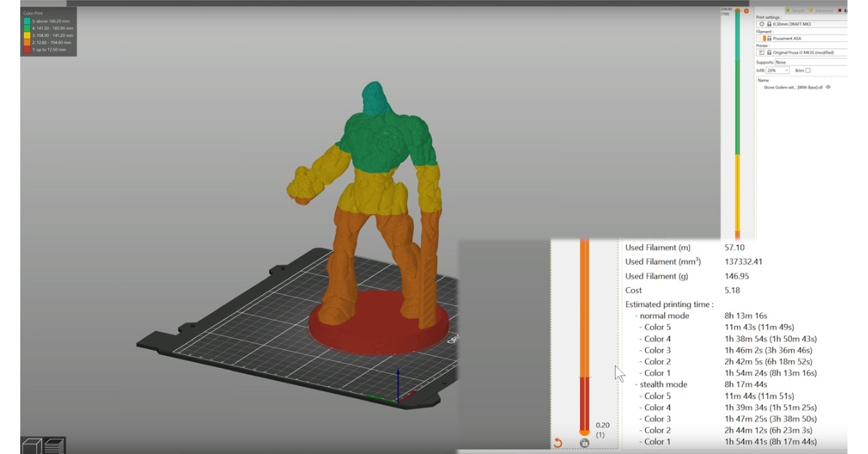
Task: Switch to Advanced mode tab
Action: (822, 11)
